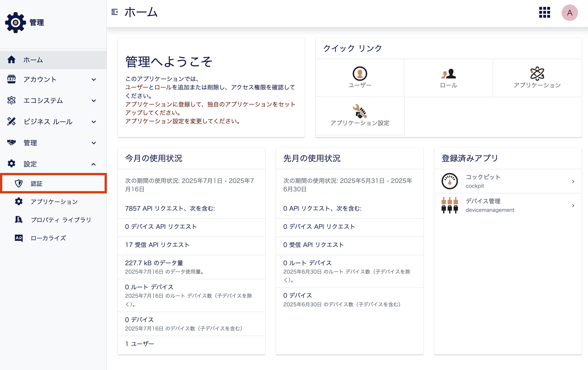Click the 管理 gear logo top-left
Viewport: 588px width, 370px height.
point(15,22)
